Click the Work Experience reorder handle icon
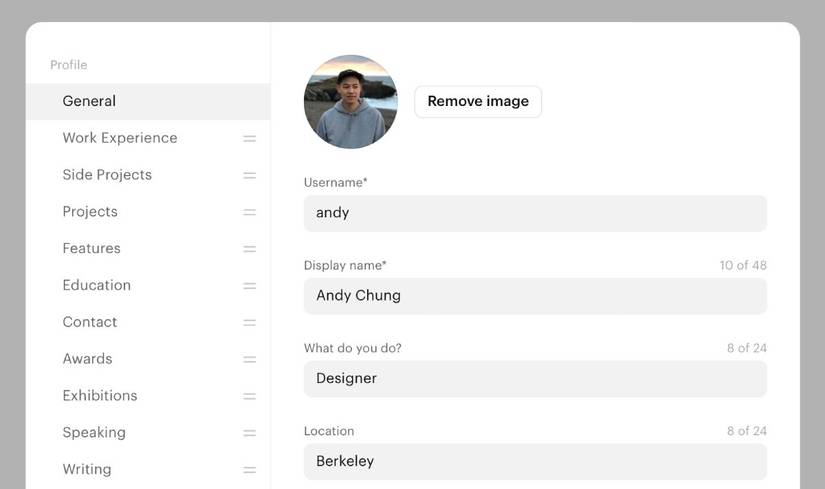The image size is (825, 489). [x=249, y=138]
